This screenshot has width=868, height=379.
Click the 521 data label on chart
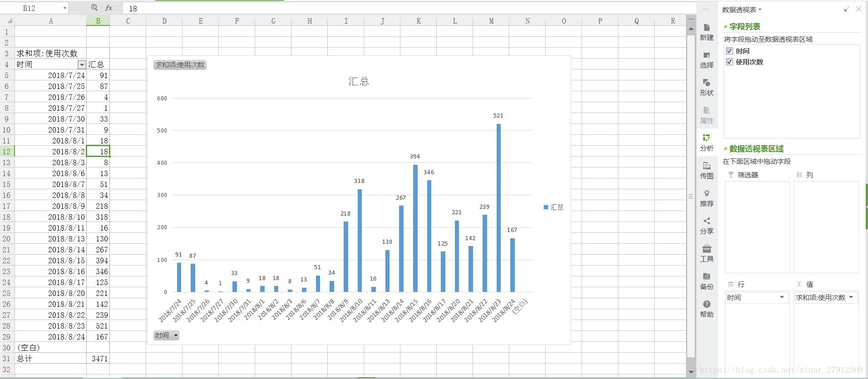(x=498, y=116)
